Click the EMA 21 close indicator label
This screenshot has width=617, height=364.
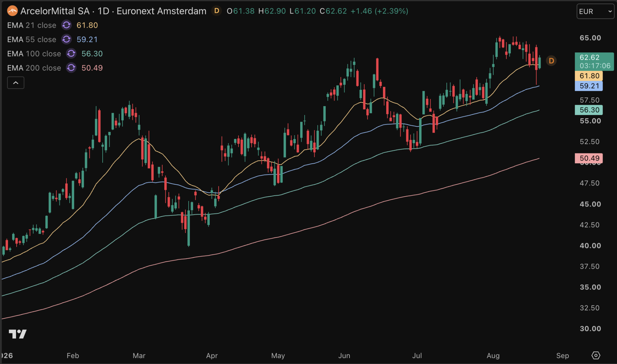(x=32, y=25)
